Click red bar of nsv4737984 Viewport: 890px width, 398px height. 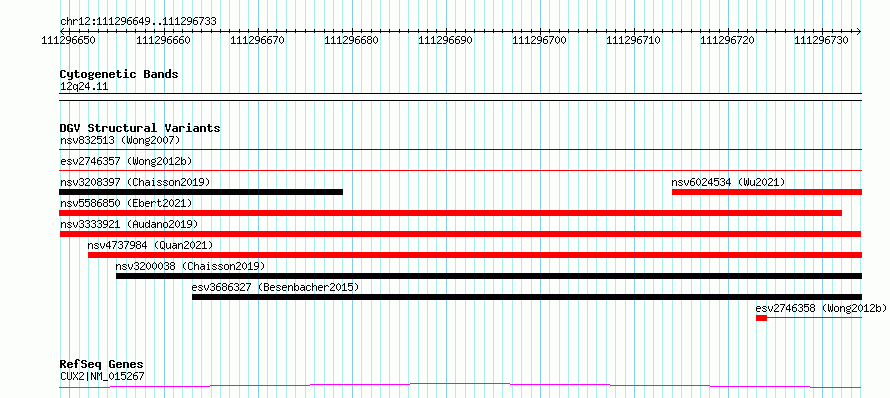point(475,255)
